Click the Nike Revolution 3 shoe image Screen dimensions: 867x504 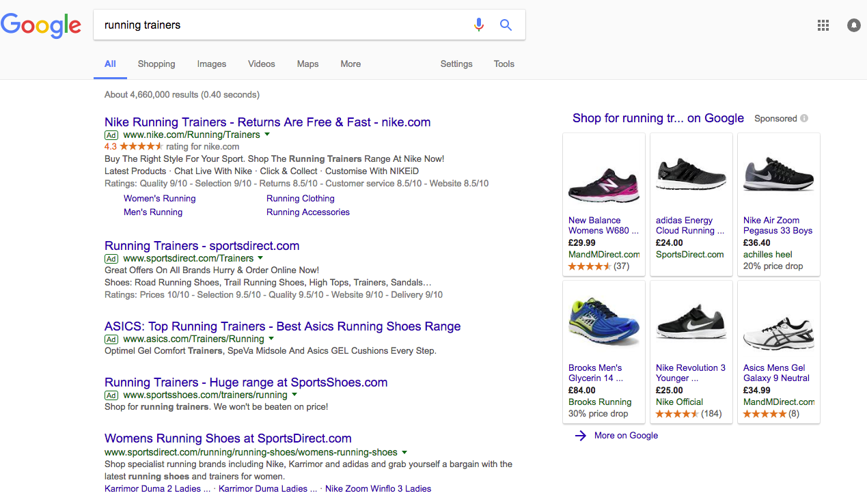pos(691,322)
